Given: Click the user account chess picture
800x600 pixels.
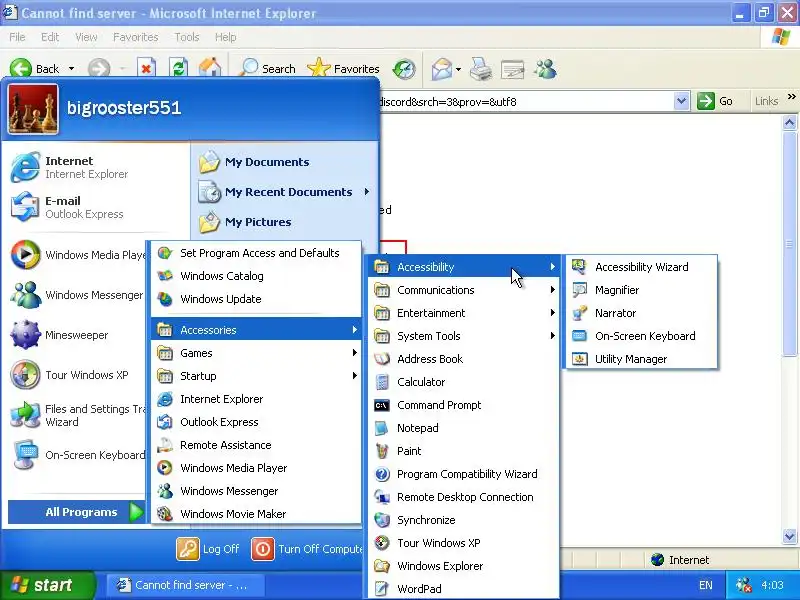Looking at the screenshot, I should pyautogui.click(x=33, y=109).
